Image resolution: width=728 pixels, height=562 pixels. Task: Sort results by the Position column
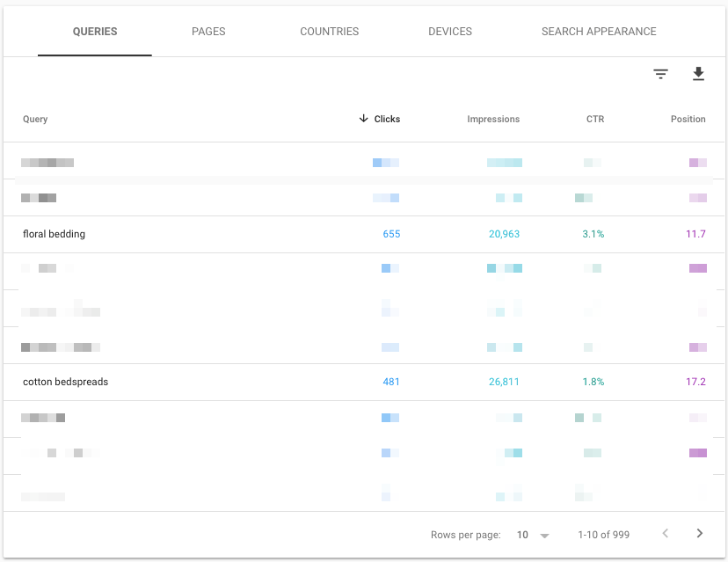(688, 119)
